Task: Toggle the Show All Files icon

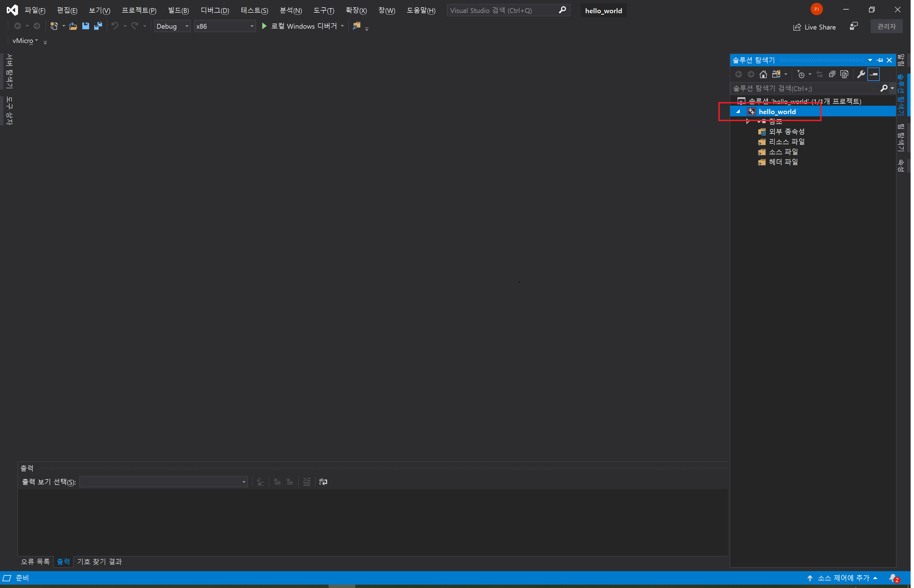Action: [844, 74]
